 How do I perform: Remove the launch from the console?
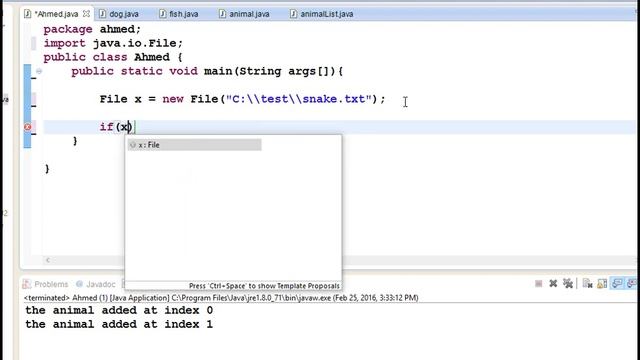click(x=553, y=284)
